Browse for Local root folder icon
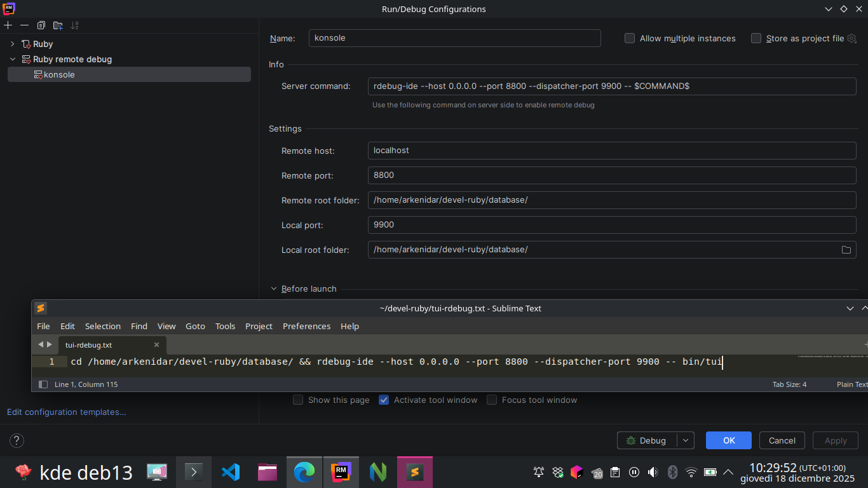 click(x=846, y=250)
